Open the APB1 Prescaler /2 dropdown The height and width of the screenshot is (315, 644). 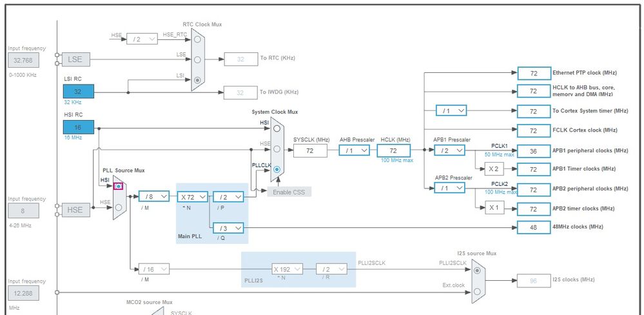450,150
